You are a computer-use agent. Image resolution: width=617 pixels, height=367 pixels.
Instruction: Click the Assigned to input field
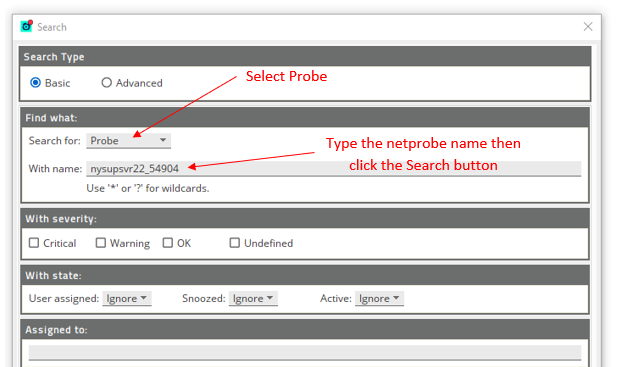coord(305,352)
